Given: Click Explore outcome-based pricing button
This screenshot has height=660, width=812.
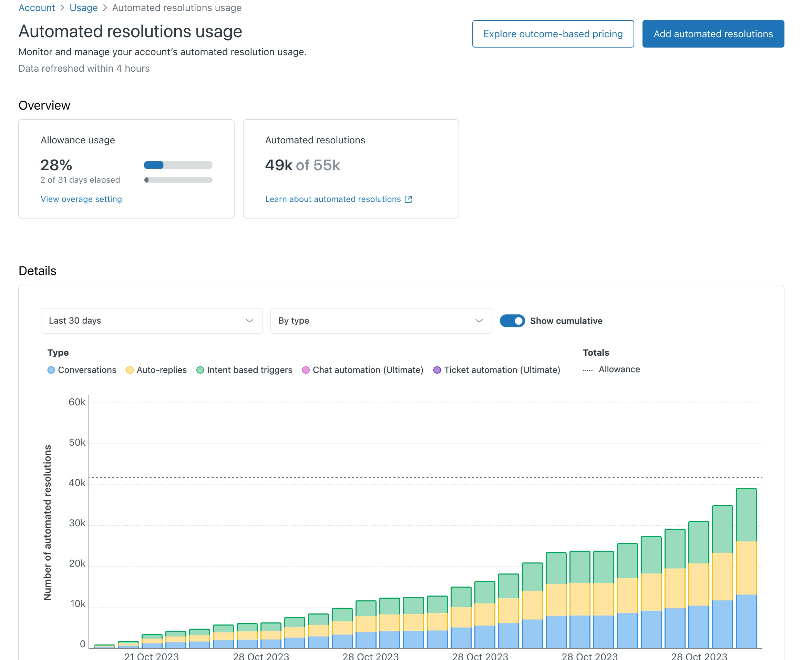Looking at the screenshot, I should point(553,34).
